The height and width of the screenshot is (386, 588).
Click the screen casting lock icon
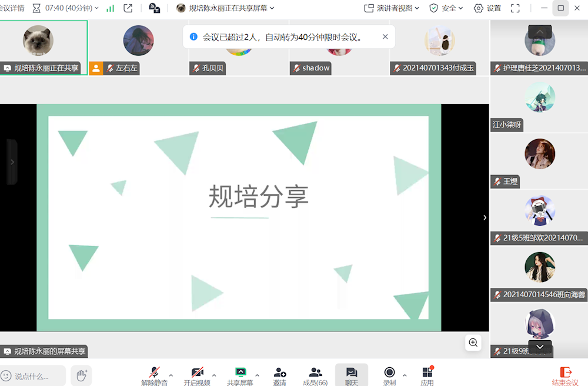[x=155, y=8]
